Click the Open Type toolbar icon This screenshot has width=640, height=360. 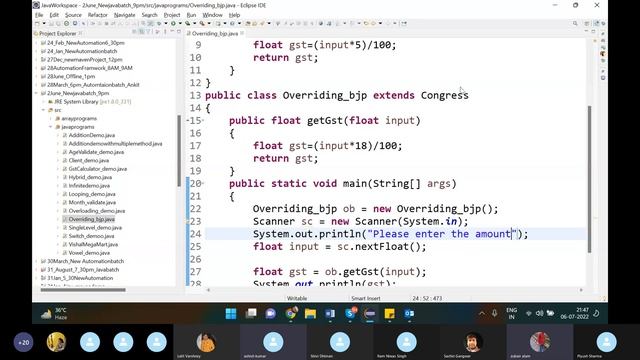(248, 24)
